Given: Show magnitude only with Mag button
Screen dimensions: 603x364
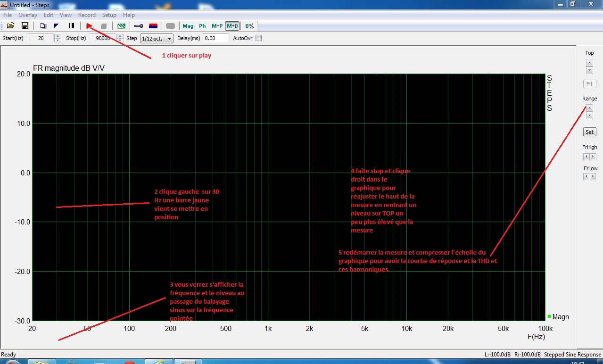Looking at the screenshot, I should coord(188,26).
